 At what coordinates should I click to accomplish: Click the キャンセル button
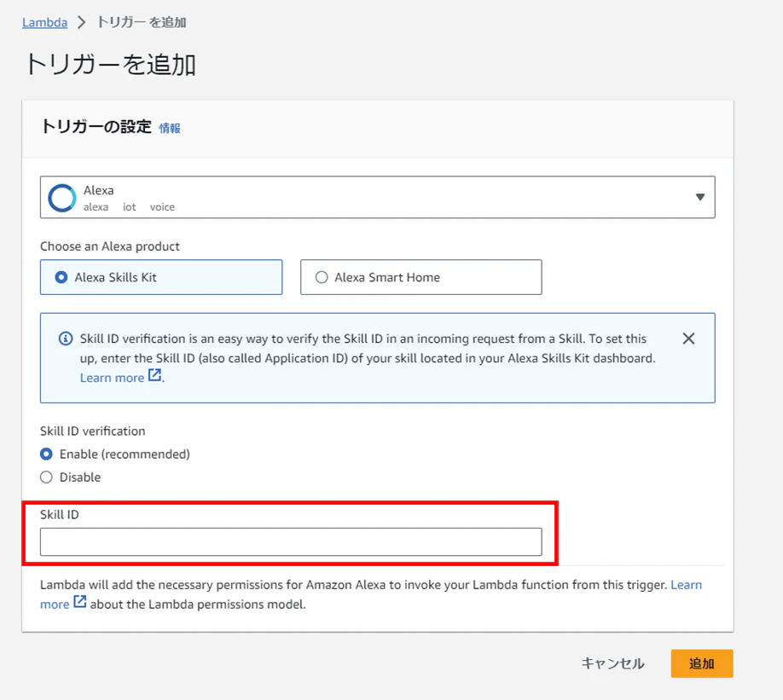tap(612, 663)
